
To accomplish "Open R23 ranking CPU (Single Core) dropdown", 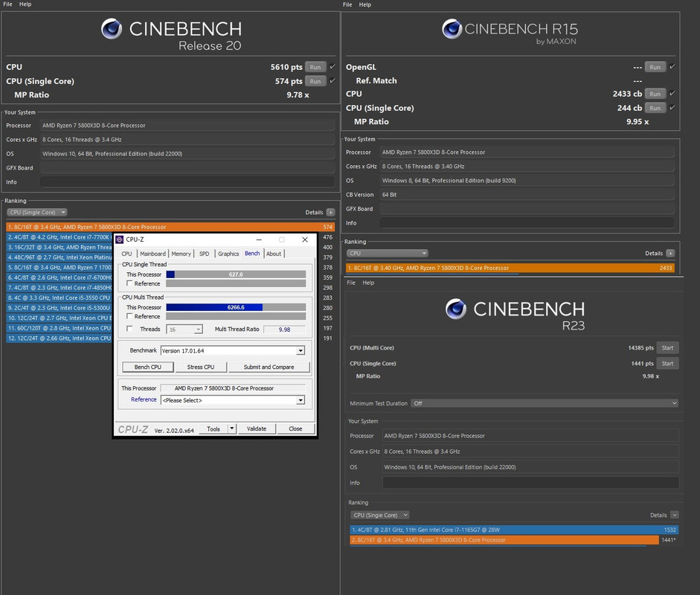I will [380, 515].
